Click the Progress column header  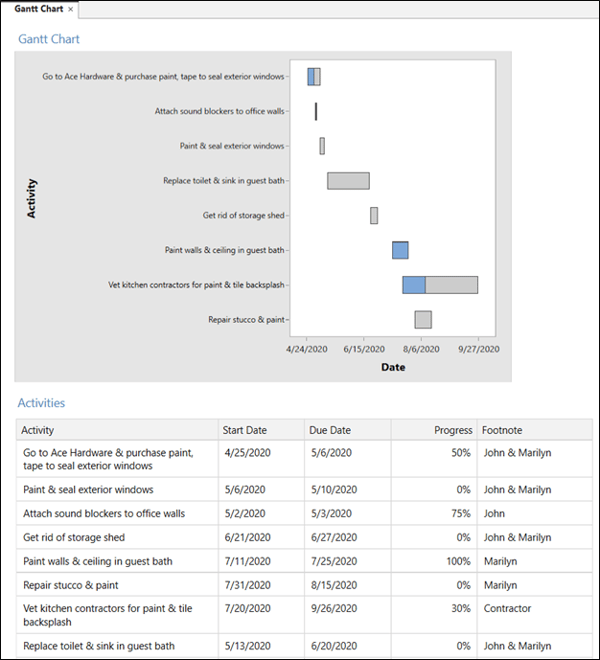point(453,430)
